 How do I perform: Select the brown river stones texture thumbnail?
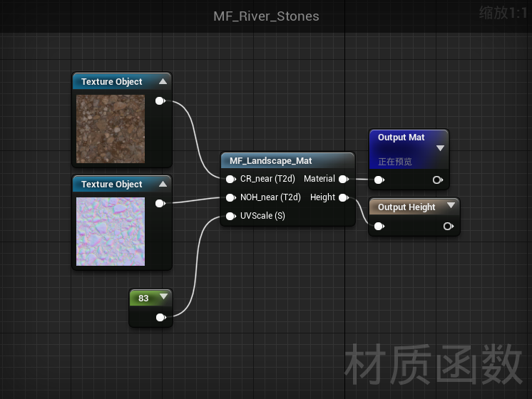click(x=111, y=129)
